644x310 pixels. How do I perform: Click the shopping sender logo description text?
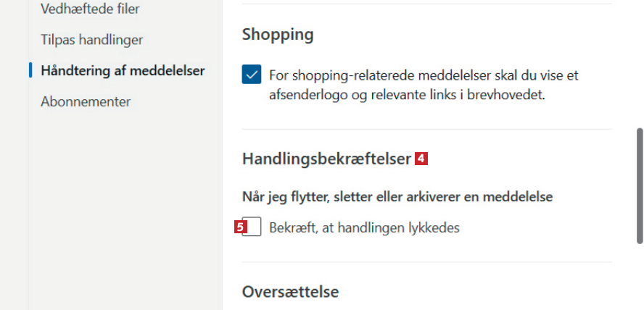423,85
